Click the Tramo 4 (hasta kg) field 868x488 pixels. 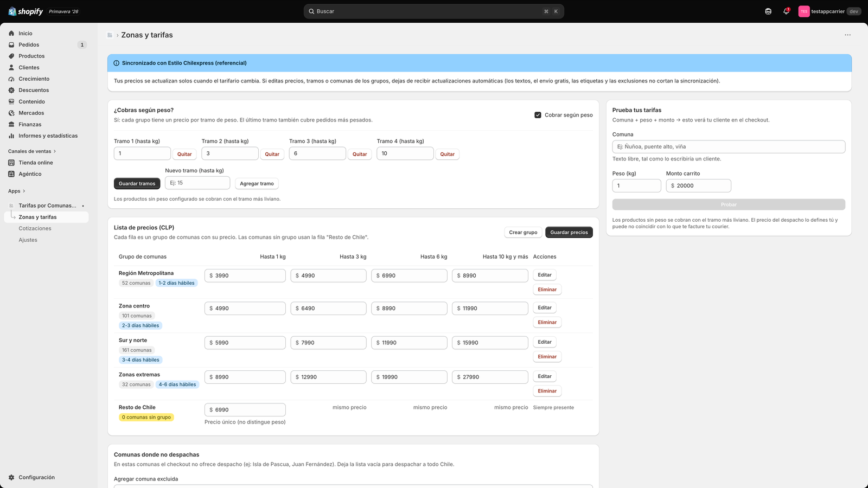click(405, 153)
